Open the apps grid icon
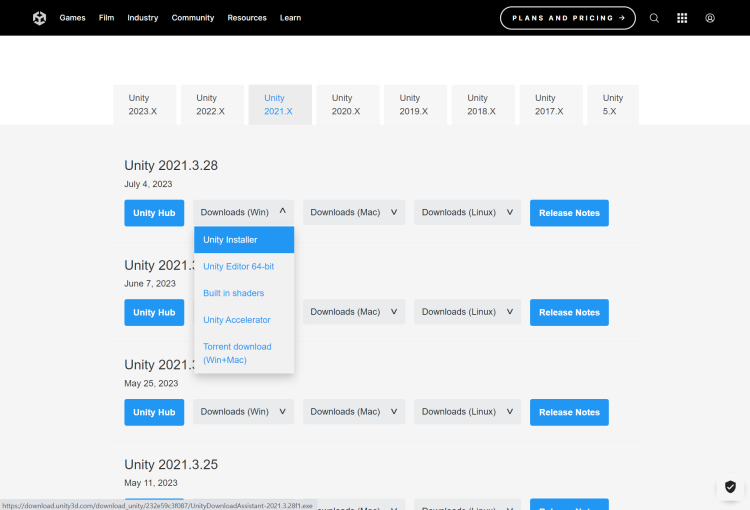Screen dimensions: 750x510 [x=682, y=18]
